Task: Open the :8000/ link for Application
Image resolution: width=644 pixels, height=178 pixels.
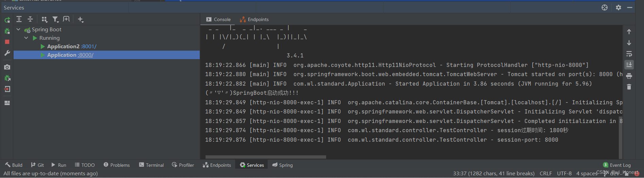Action: (86, 55)
